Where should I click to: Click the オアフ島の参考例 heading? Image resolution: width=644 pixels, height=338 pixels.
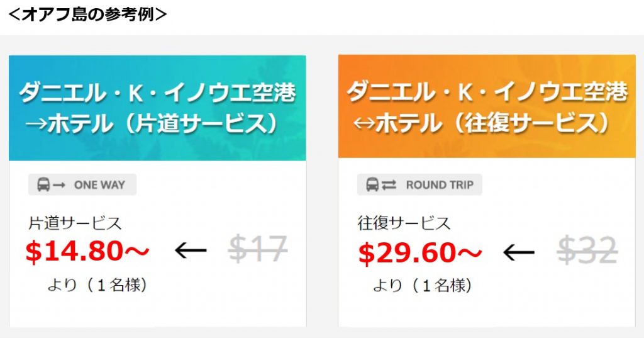pyautogui.click(x=87, y=14)
